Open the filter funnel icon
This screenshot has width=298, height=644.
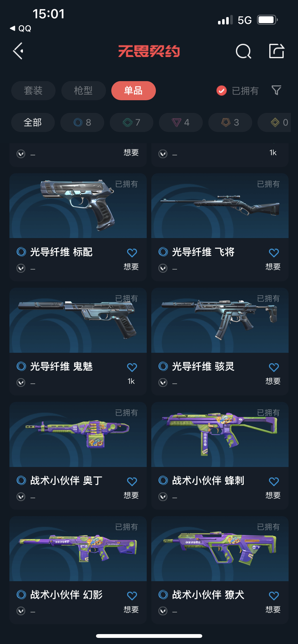coord(276,90)
